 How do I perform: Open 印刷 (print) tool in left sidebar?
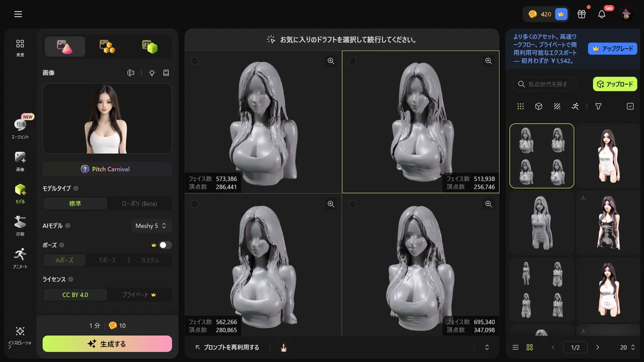[20, 226]
